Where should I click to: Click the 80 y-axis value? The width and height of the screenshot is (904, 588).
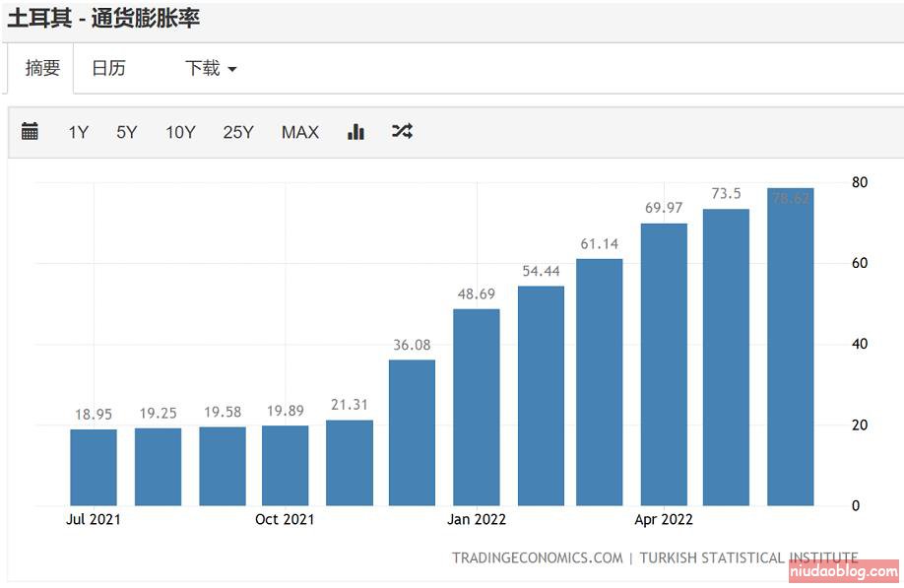pyautogui.click(x=860, y=182)
